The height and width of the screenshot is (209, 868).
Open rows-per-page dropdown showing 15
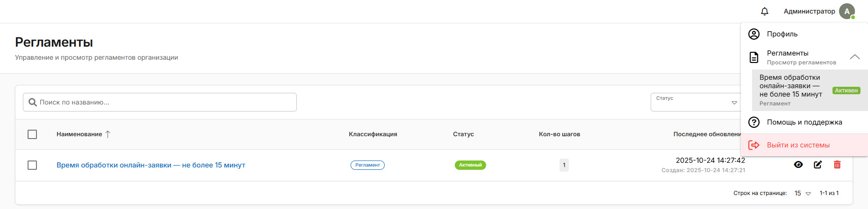tap(802, 193)
